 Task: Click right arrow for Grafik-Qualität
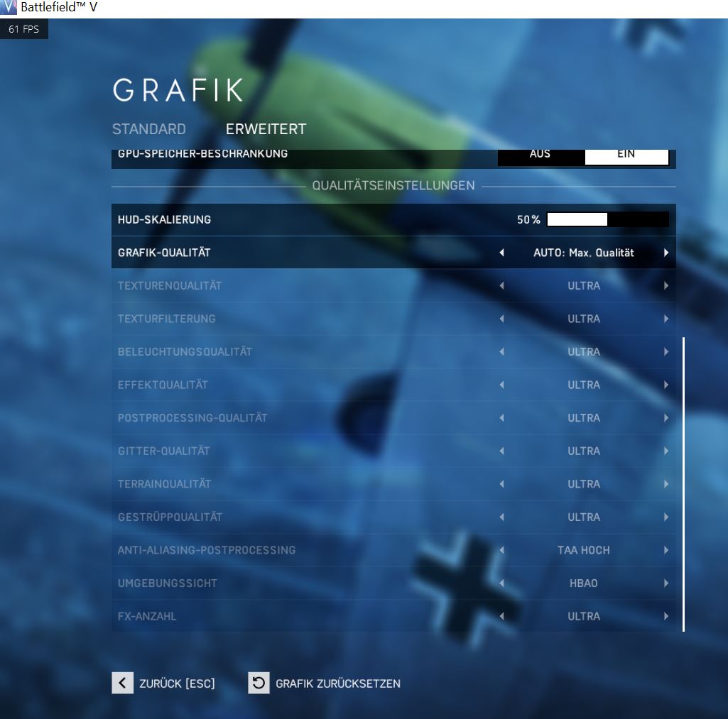point(666,253)
